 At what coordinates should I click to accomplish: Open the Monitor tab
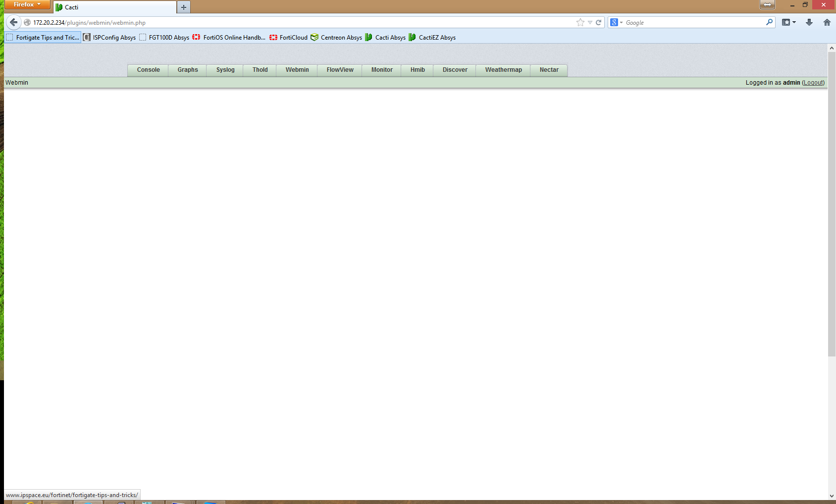(382, 70)
